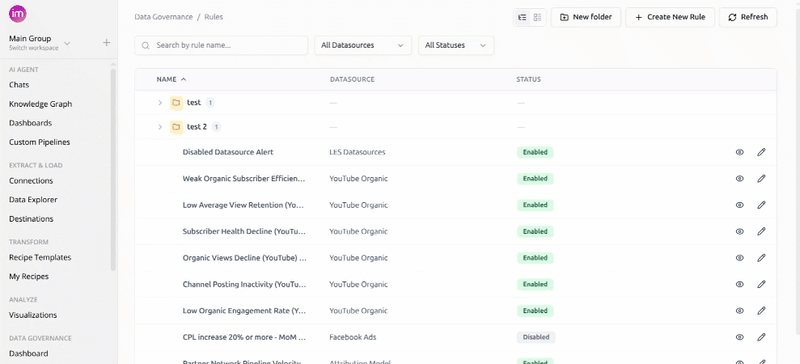Edit Low Average View Retention rule
This screenshot has width=800, height=364.
point(761,205)
